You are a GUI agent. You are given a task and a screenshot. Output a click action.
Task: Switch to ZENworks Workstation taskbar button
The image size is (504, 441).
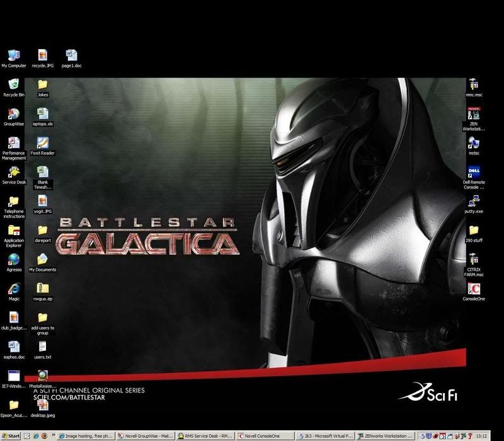coord(385,436)
